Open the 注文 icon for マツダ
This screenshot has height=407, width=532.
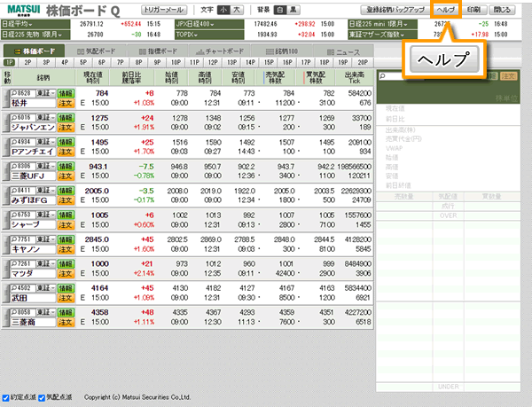point(66,274)
